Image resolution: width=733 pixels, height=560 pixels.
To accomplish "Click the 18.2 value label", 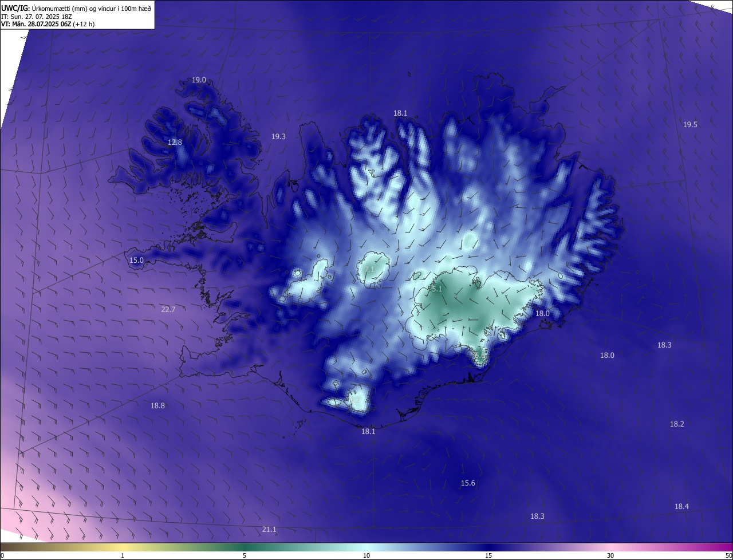I will (x=677, y=424).
